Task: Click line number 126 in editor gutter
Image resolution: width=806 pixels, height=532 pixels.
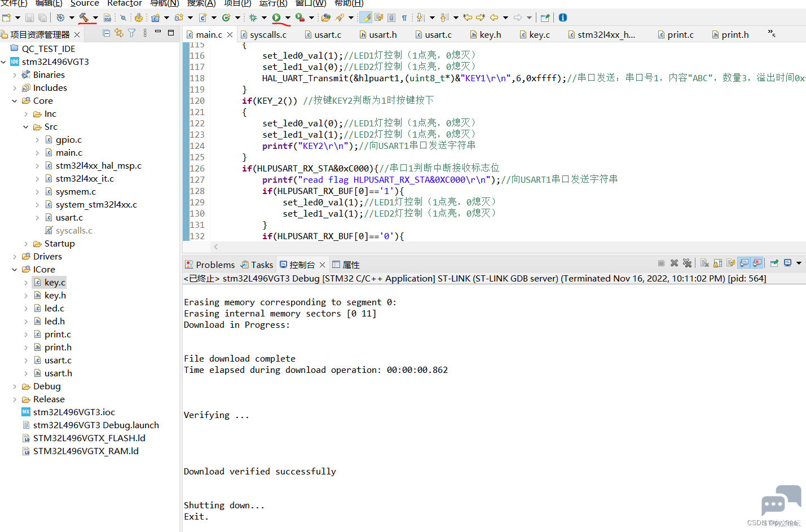Action: coord(197,168)
